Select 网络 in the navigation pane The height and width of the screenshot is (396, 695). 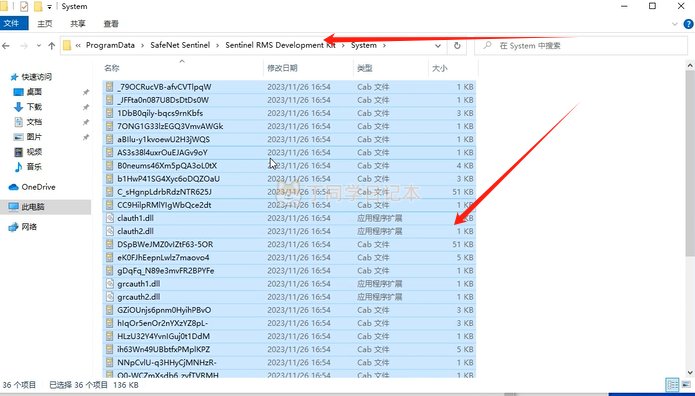29,227
